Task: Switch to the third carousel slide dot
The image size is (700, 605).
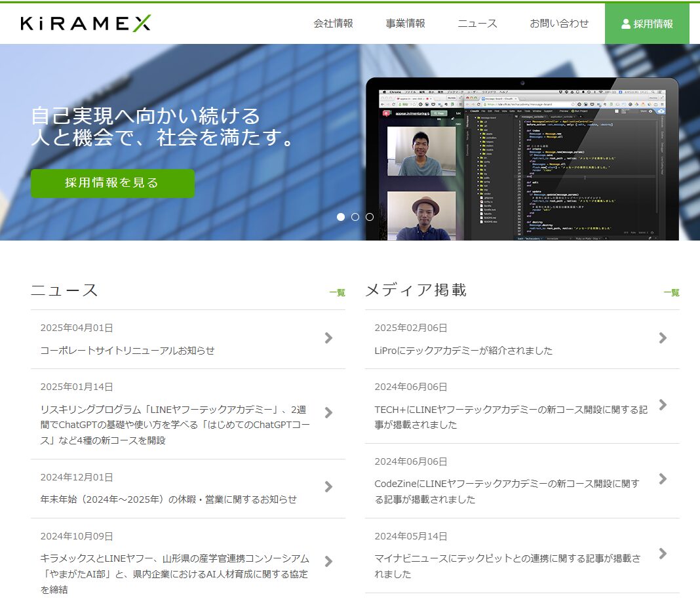Action: [370, 217]
